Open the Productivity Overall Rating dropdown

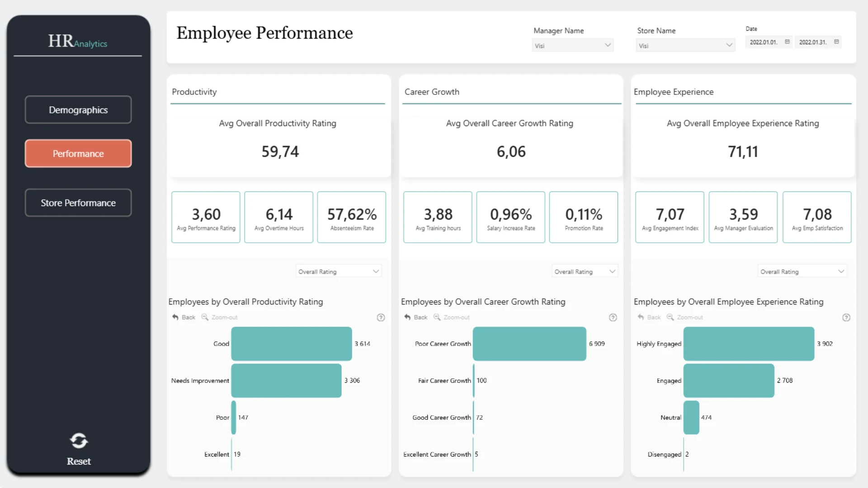click(338, 272)
